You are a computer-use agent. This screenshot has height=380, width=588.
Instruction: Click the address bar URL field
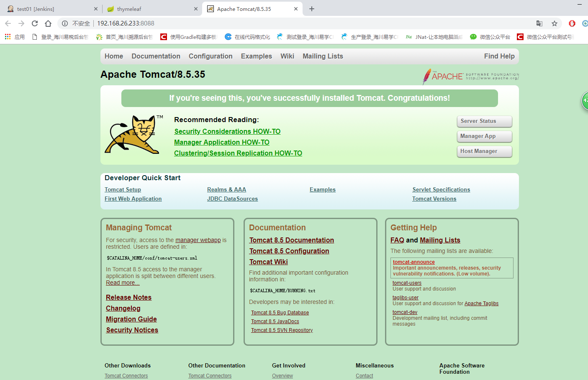(x=310, y=23)
